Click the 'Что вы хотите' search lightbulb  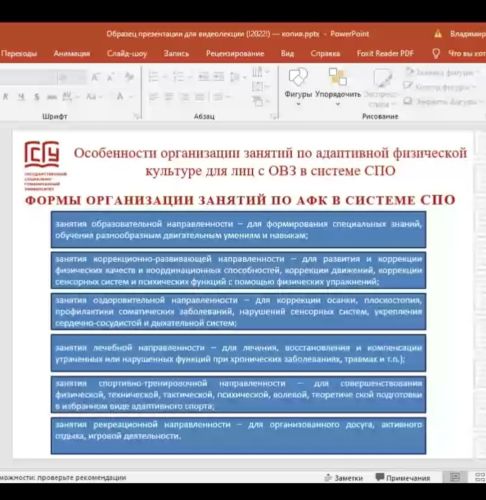click(x=436, y=53)
